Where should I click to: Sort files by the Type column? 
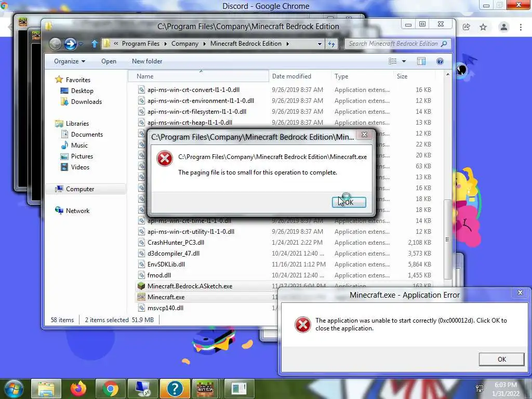coord(362,76)
